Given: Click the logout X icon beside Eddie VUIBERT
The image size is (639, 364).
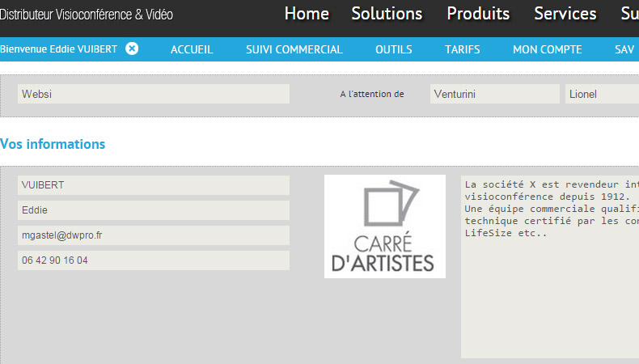Looking at the screenshot, I should (x=132, y=49).
